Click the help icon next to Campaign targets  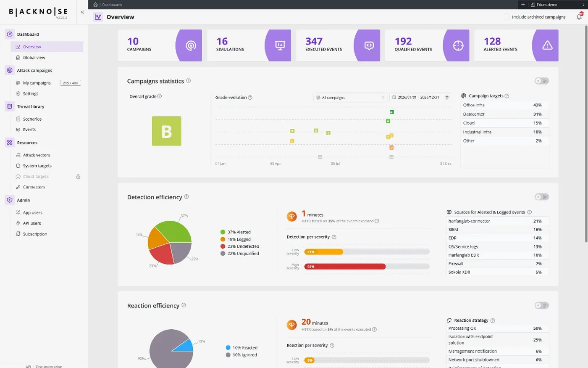pyautogui.click(x=507, y=96)
